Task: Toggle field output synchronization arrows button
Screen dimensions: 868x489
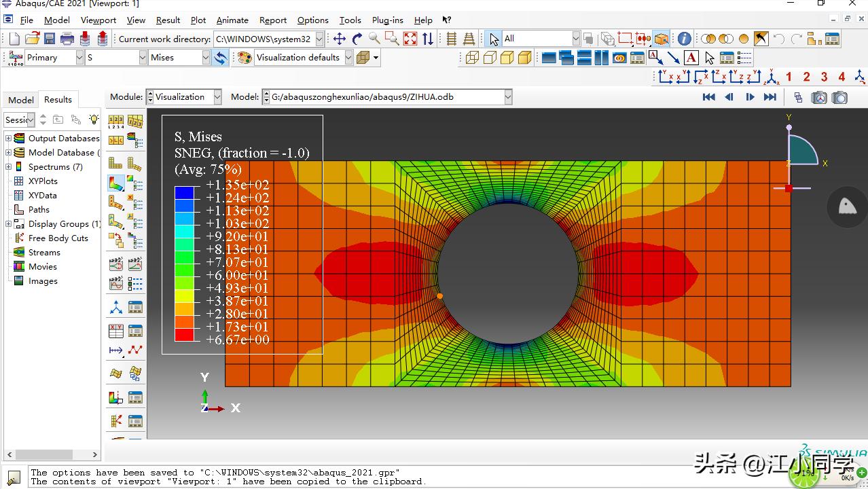Action: (x=220, y=58)
